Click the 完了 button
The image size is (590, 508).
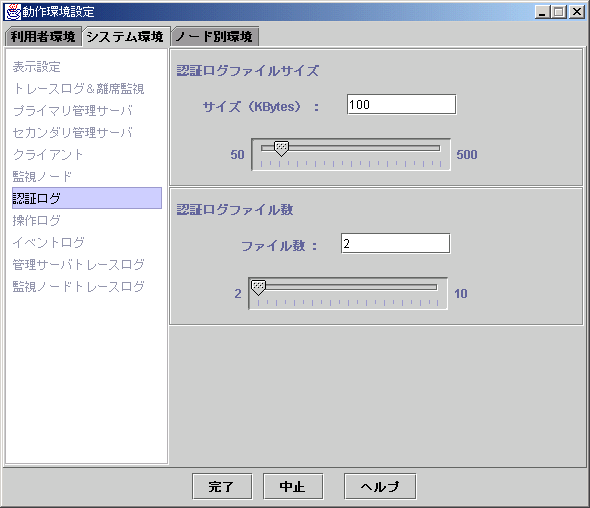(222, 486)
